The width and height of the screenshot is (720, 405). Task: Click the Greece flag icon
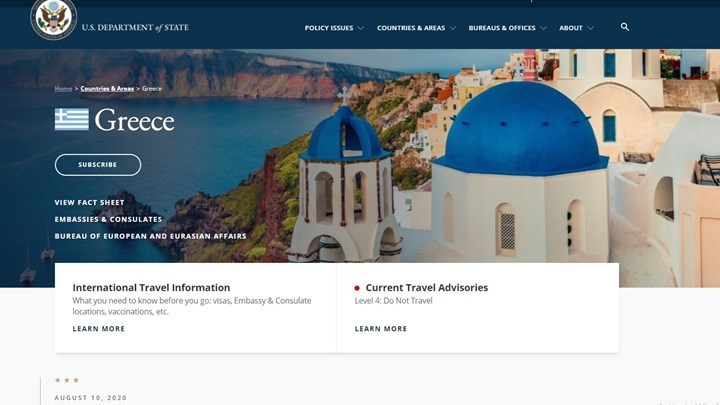[x=72, y=119]
